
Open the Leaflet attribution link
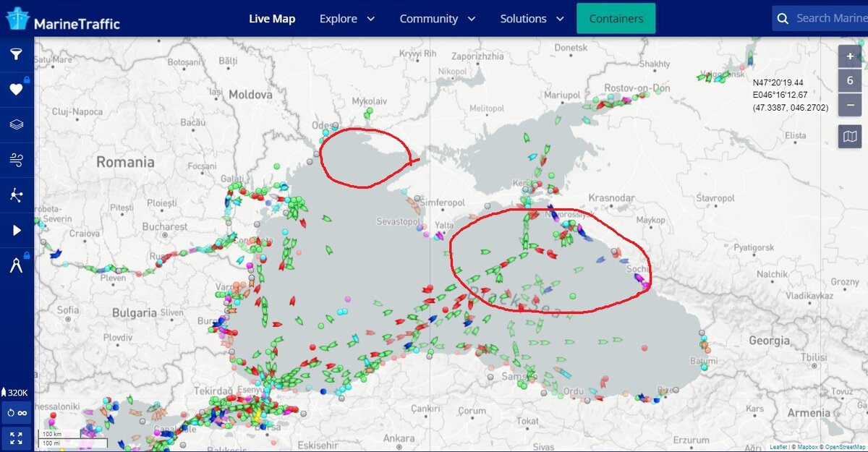tap(779, 447)
